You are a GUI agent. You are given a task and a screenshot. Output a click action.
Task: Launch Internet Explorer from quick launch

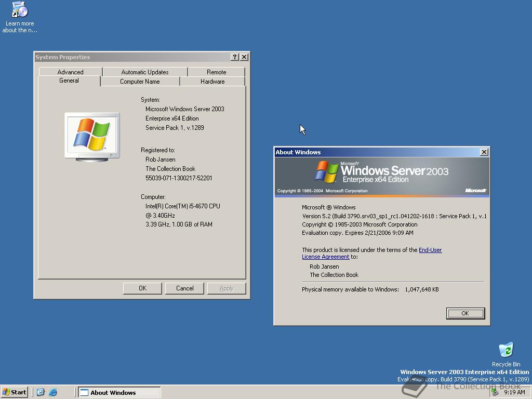[x=53, y=392]
